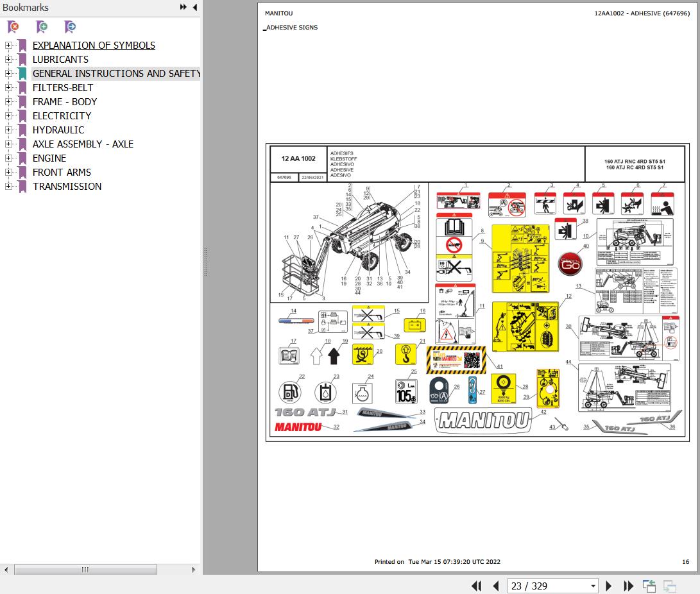Open the LUBRICANTS bookmark
700x594 pixels.
coord(60,60)
